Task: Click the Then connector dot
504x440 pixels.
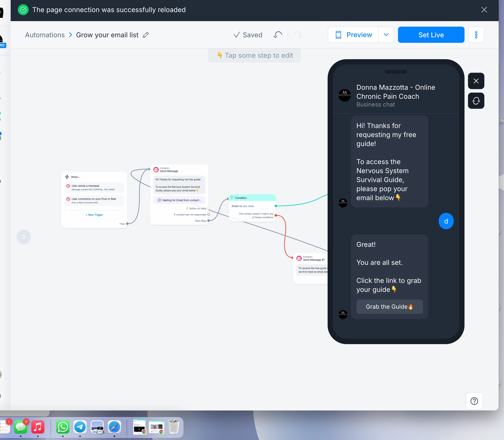Action: (x=127, y=224)
